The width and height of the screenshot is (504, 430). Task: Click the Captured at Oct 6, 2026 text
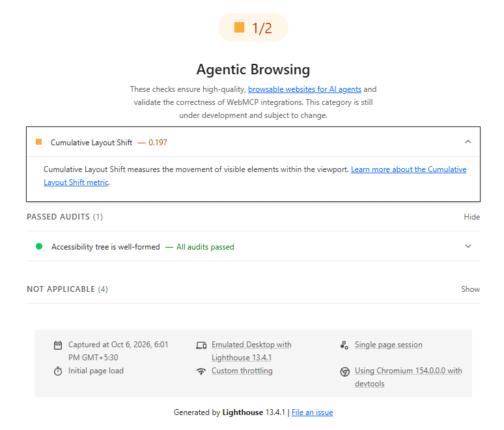[118, 351]
